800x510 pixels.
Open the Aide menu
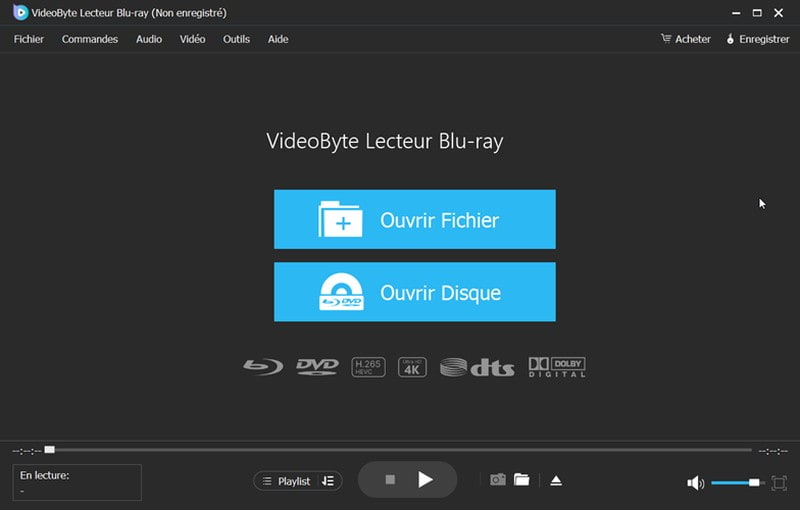278,39
